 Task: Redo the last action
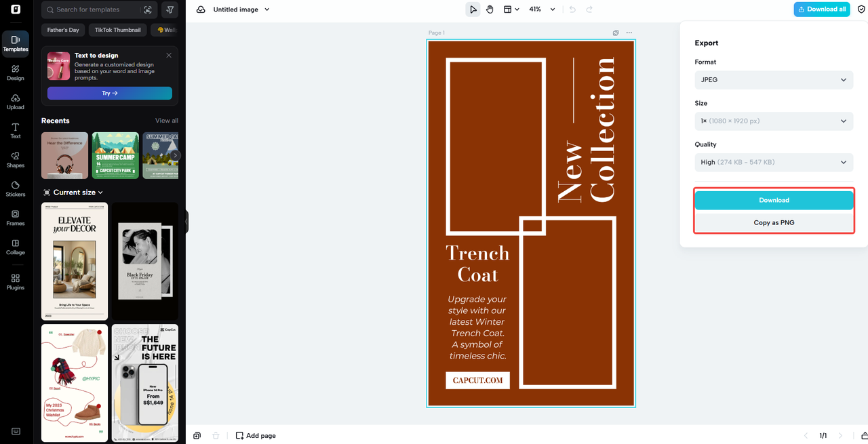[x=589, y=9]
